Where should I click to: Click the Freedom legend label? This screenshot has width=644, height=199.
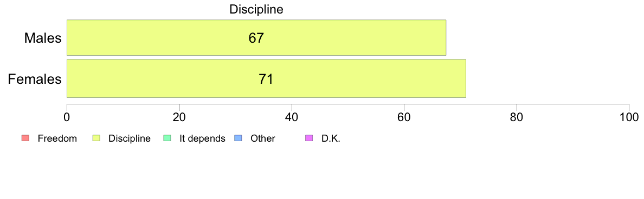click(57, 138)
